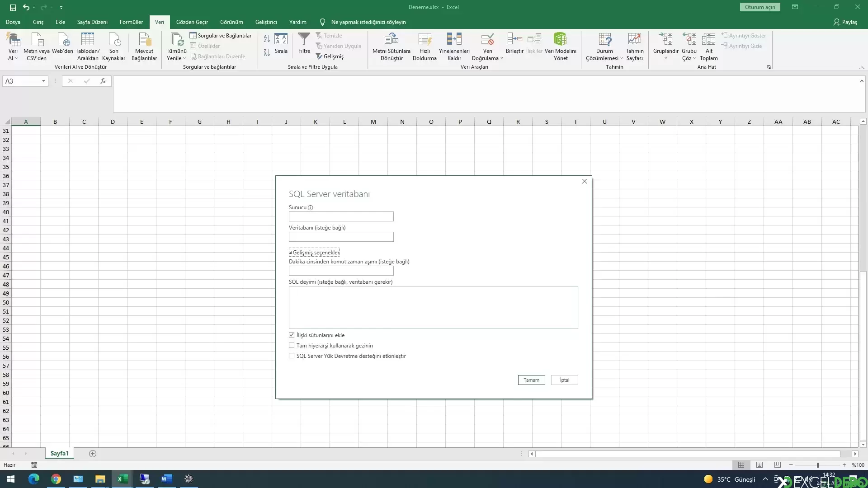Open Tahmin Sayfası forecast
Image resolution: width=868 pixels, height=488 pixels.
pos(634,46)
